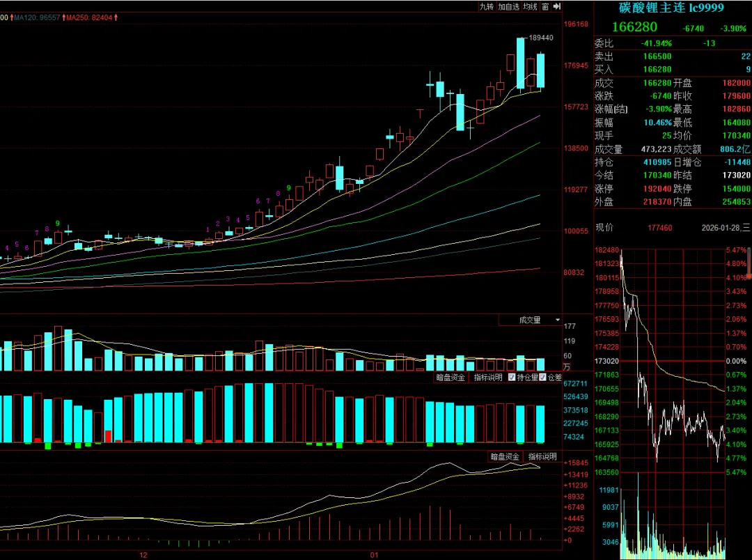Click the 均价 value 170340
752x560 pixels.
pos(737,136)
